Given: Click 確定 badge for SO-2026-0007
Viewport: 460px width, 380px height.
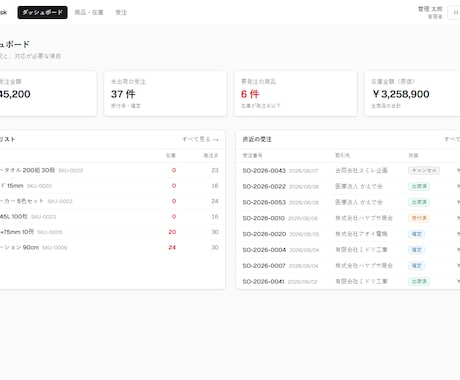Looking at the screenshot, I should tap(417, 266).
